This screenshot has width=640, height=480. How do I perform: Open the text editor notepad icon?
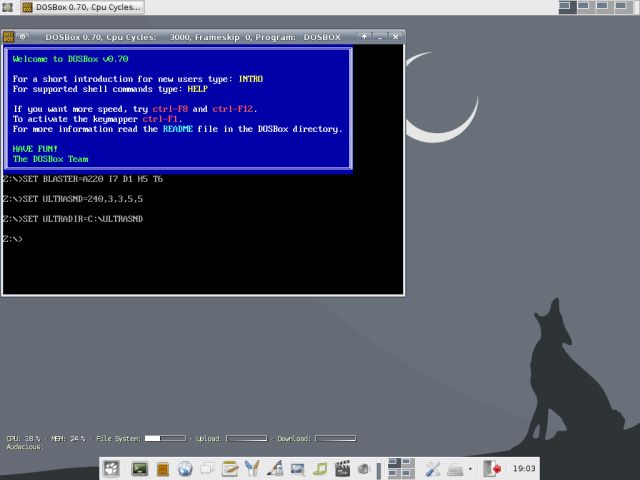click(x=230, y=468)
